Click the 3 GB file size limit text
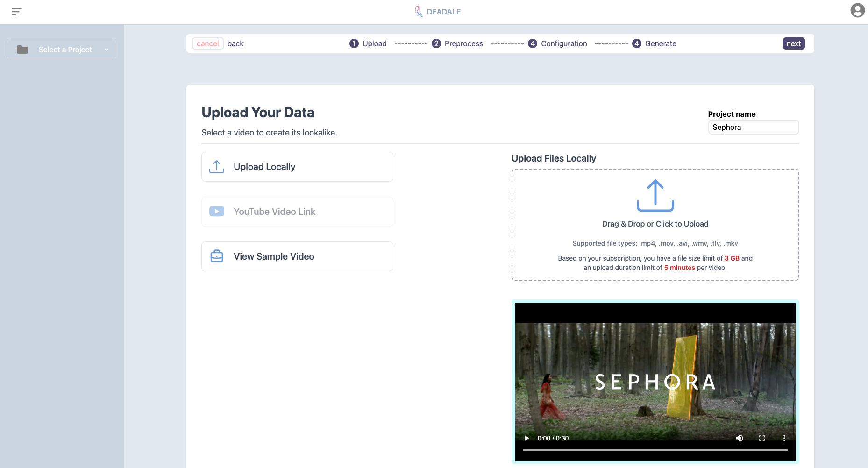This screenshot has height=468, width=868. (x=732, y=258)
